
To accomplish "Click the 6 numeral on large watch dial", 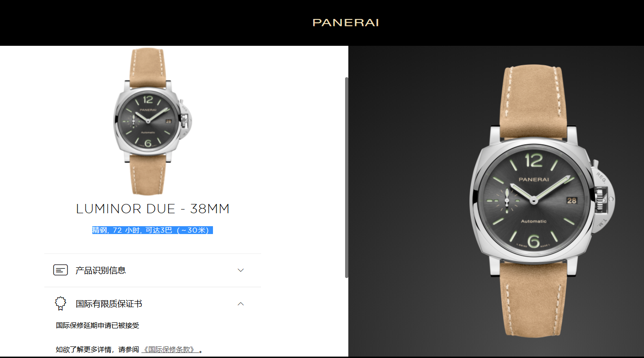I will [x=533, y=241].
